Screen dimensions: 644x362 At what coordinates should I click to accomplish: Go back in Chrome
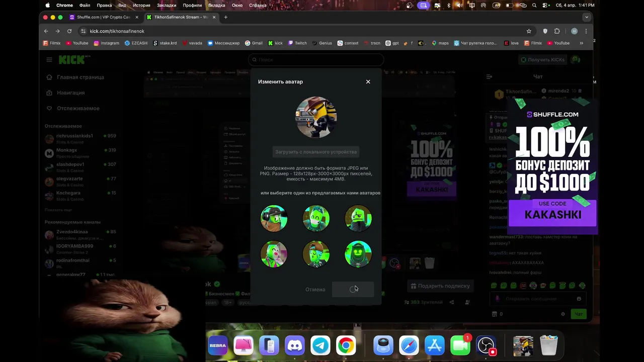point(46,31)
